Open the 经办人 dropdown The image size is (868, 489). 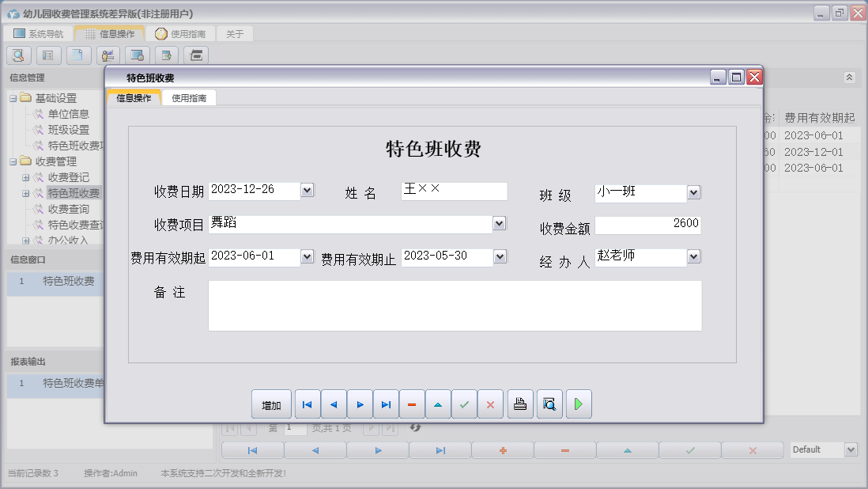tap(693, 256)
